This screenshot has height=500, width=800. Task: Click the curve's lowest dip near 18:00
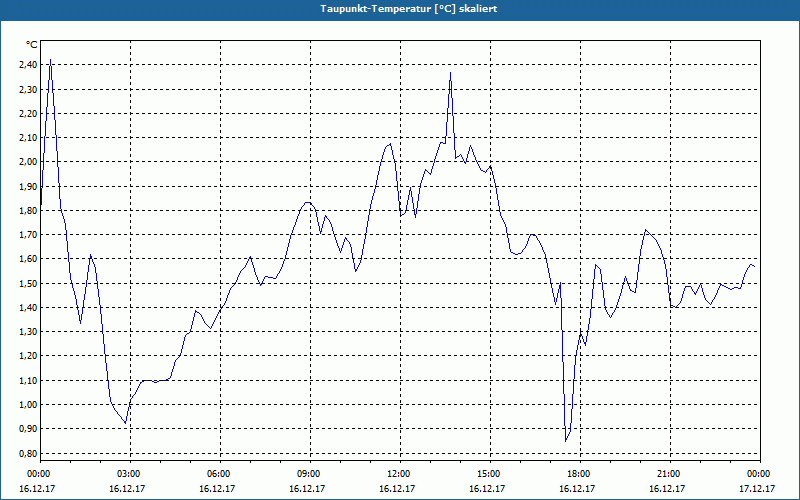coord(566,441)
